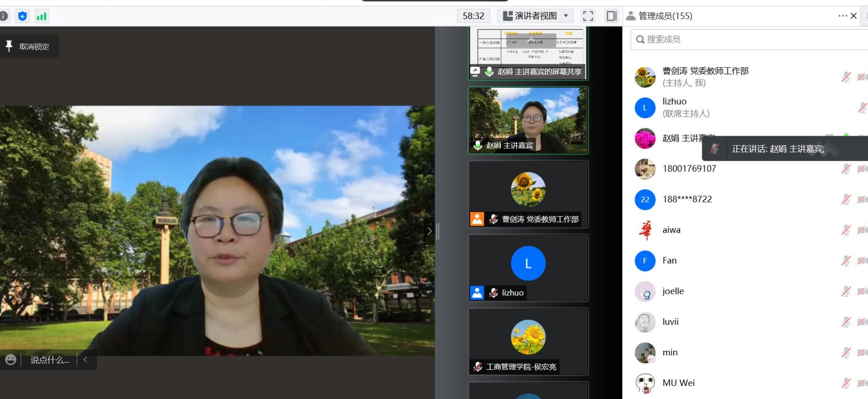Open the three-dot more options in member panel

[842, 16]
